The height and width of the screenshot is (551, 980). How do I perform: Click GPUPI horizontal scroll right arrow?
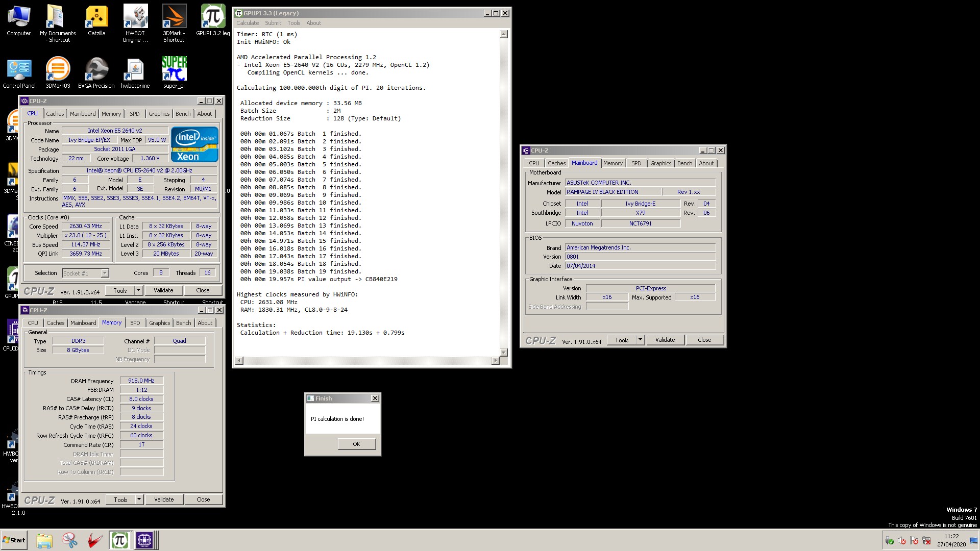pyautogui.click(x=495, y=361)
